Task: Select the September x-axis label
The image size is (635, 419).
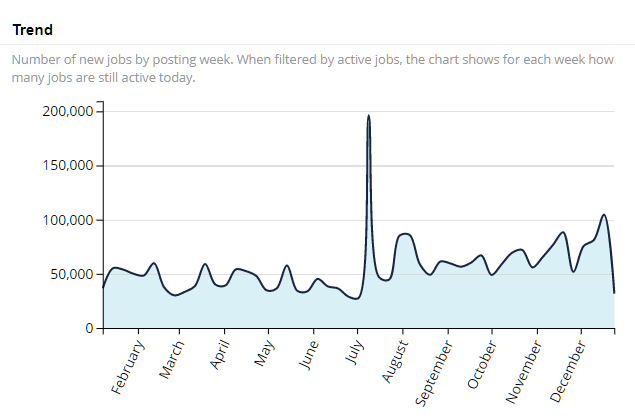Action: pyautogui.click(x=435, y=370)
